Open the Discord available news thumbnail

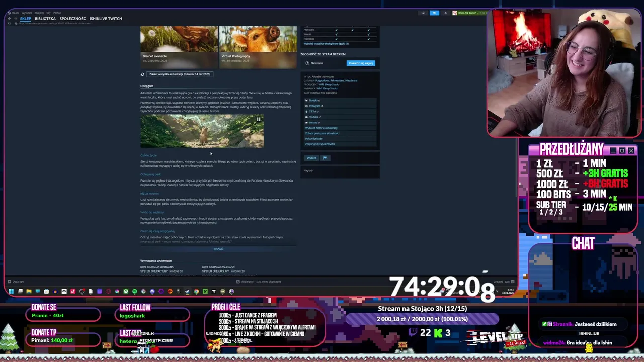click(x=179, y=47)
